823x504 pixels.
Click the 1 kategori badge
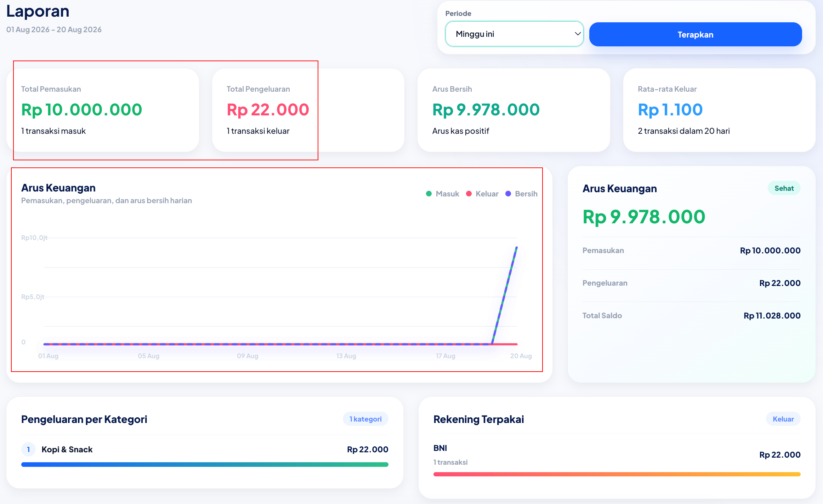[x=365, y=419]
